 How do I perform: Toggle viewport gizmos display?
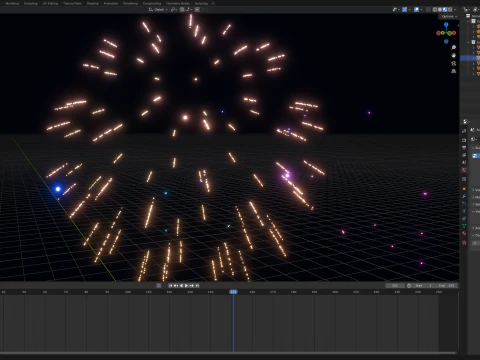[404, 9]
